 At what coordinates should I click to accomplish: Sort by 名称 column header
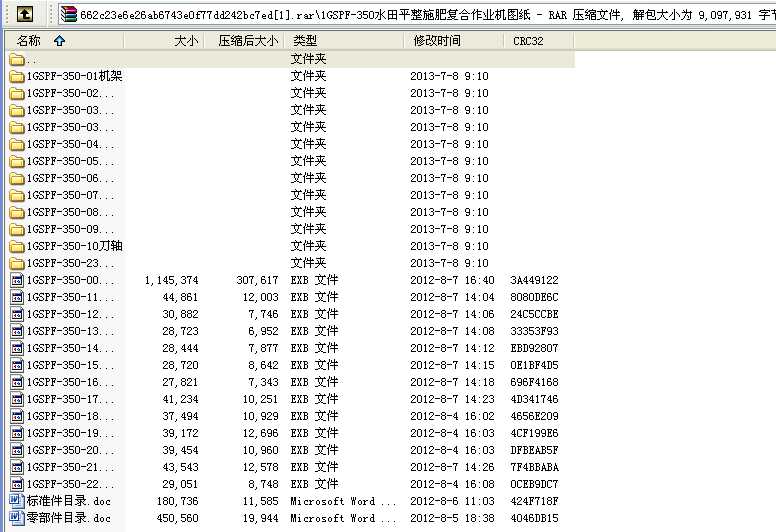64,41
